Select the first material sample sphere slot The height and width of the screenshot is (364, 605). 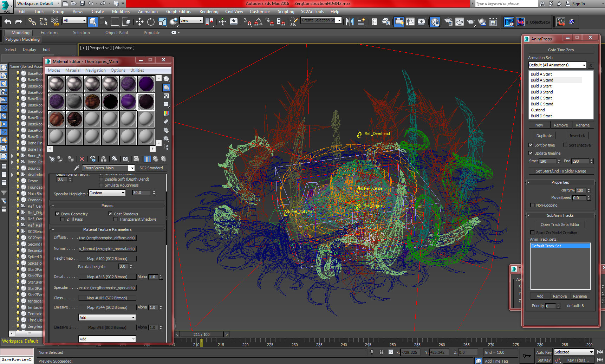pos(57,84)
